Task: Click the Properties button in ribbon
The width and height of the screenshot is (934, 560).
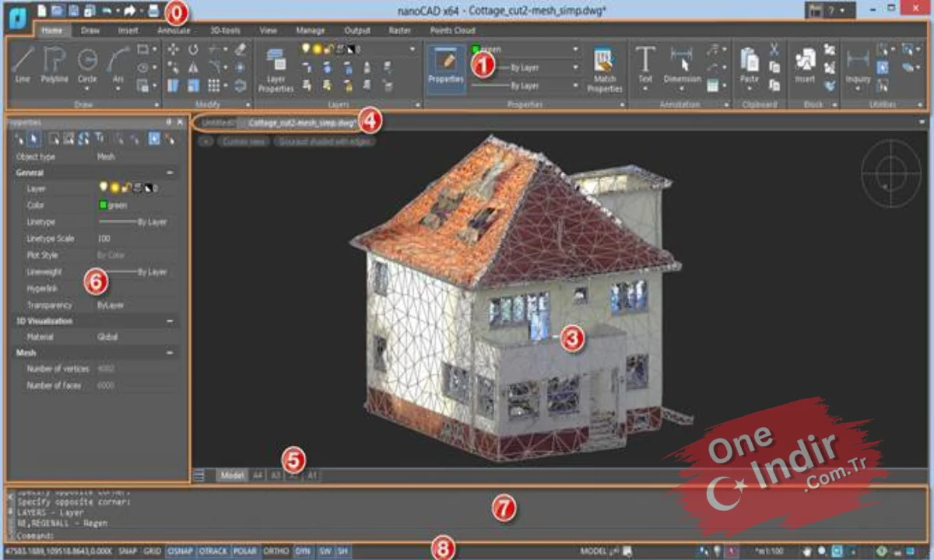Action: (446, 68)
